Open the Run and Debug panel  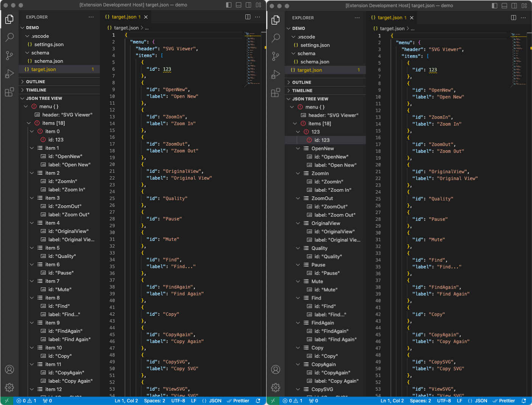[x=9, y=74]
